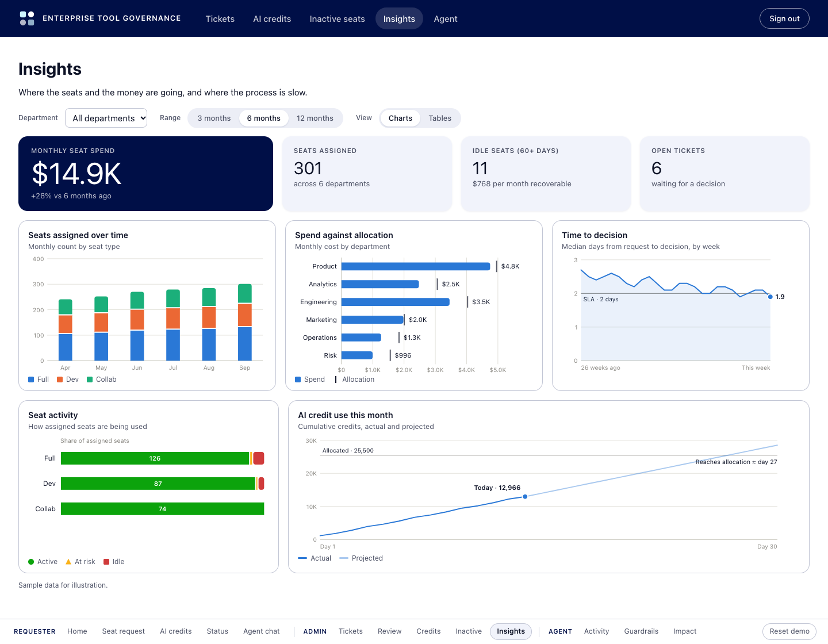This screenshot has height=644, width=828.
Task: Open Inactive seats in top navigation
Action: pos(337,19)
